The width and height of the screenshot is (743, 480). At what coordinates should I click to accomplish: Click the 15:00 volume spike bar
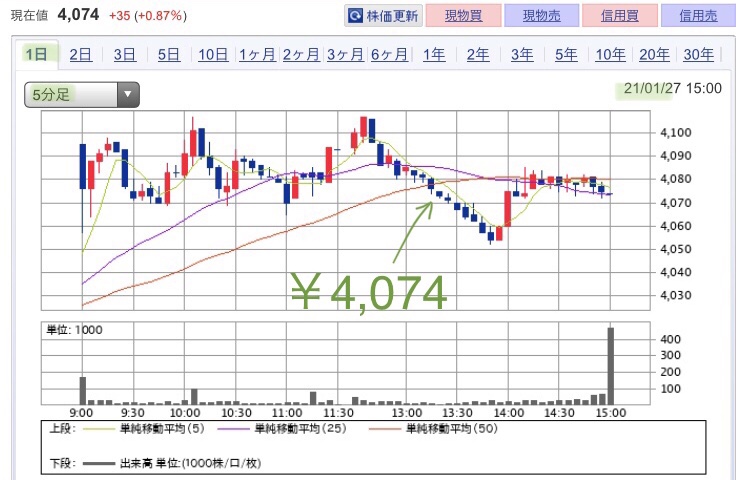[x=611, y=366]
